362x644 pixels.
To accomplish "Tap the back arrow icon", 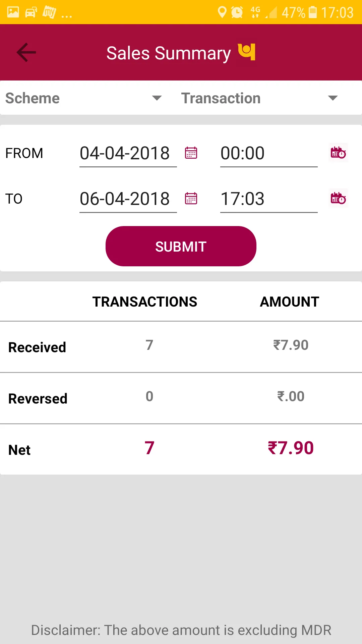I will (26, 52).
